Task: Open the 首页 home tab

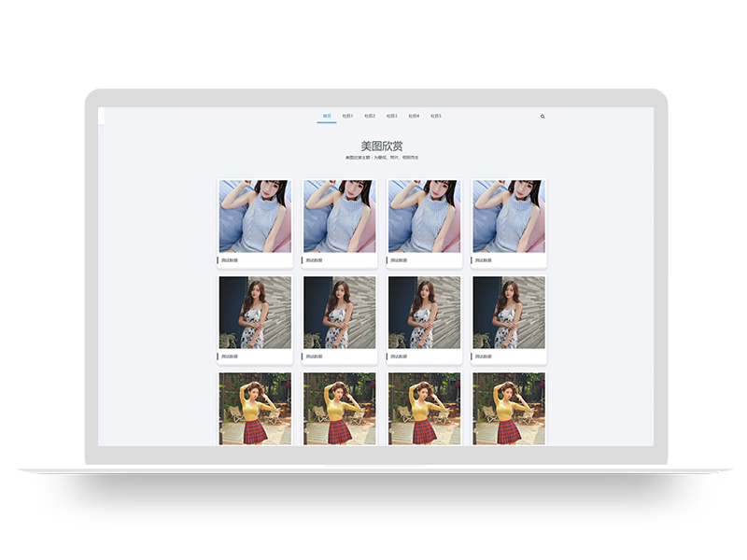Action: tap(327, 117)
